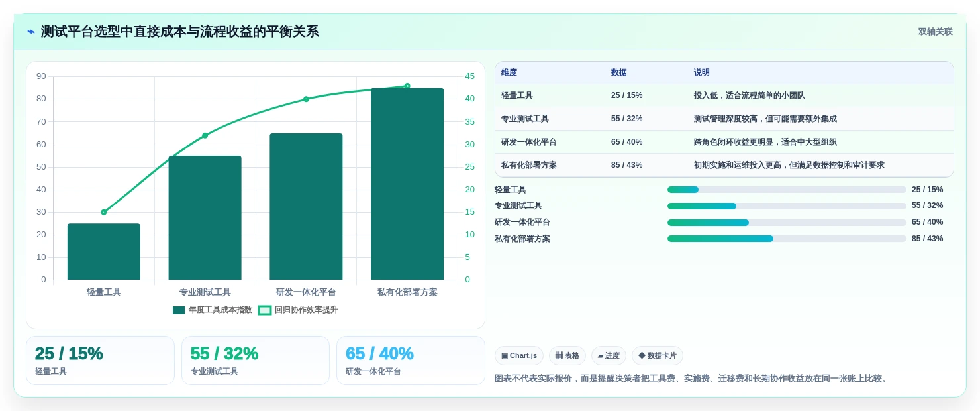
Task: Click the 45 tick on the right axis
Action: coord(469,76)
